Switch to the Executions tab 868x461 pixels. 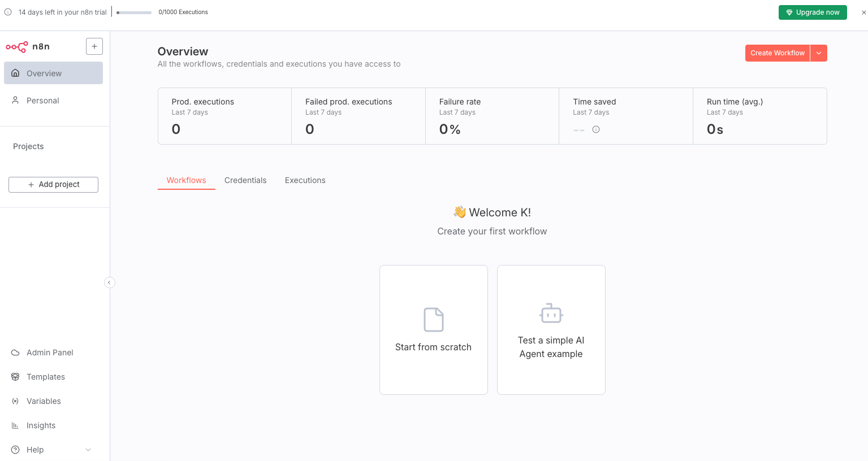point(305,180)
